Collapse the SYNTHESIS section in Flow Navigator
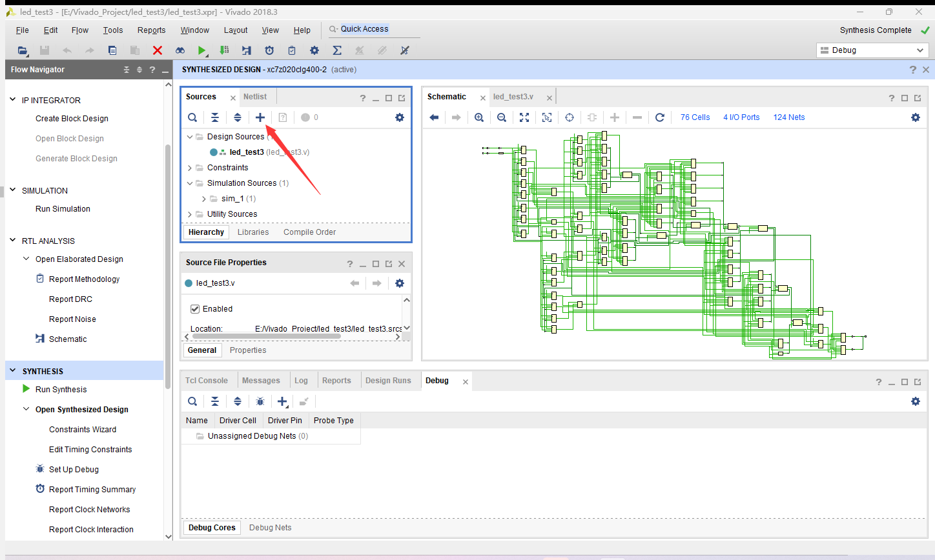The image size is (935, 560). tap(12, 370)
